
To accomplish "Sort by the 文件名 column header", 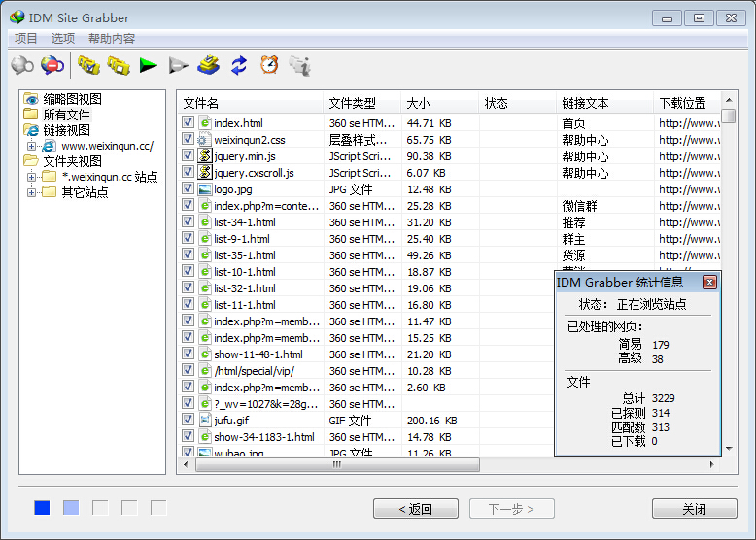I will (251, 103).
